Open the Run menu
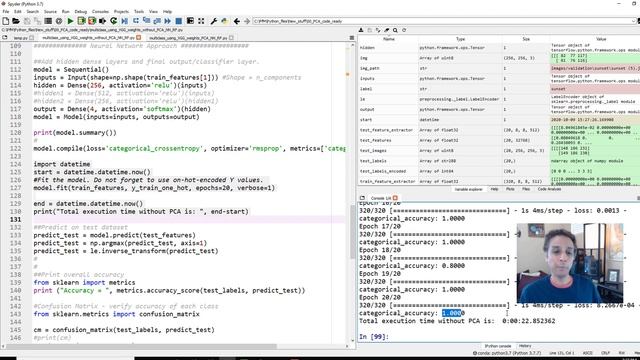Image resolution: width=640 pixels, height=360 pixels. point(65,11)
